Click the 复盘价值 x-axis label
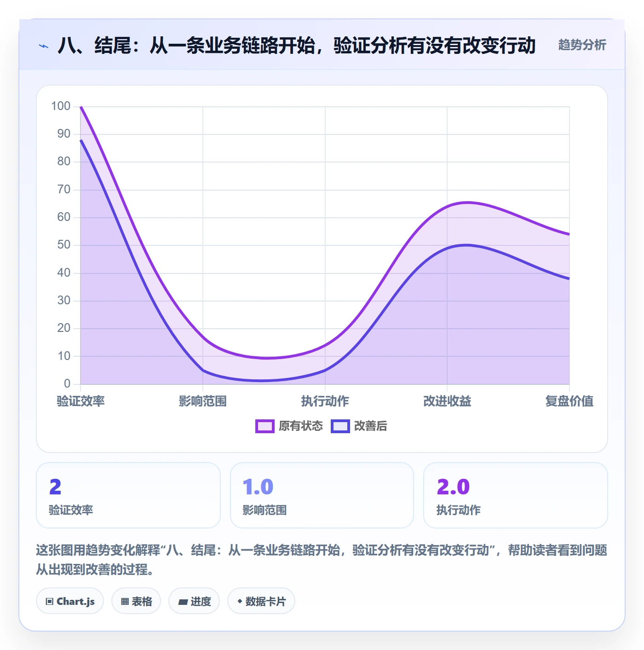Screen dimensions: 644x650 [569, 401]
